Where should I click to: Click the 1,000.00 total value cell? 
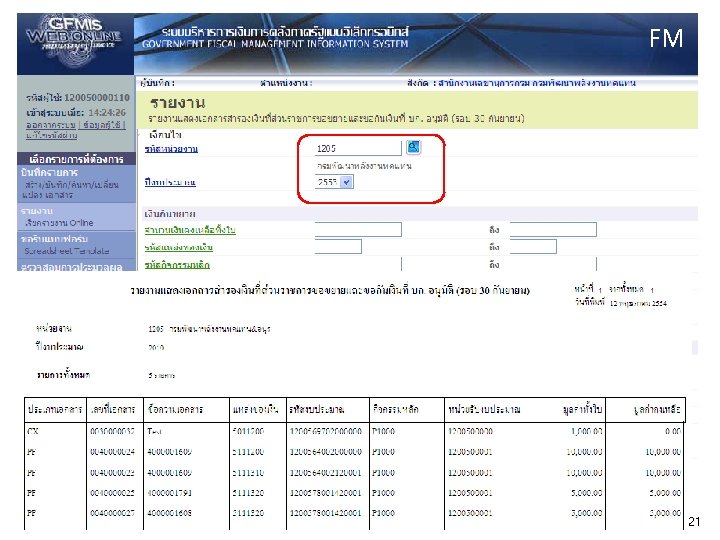point(586,431)
